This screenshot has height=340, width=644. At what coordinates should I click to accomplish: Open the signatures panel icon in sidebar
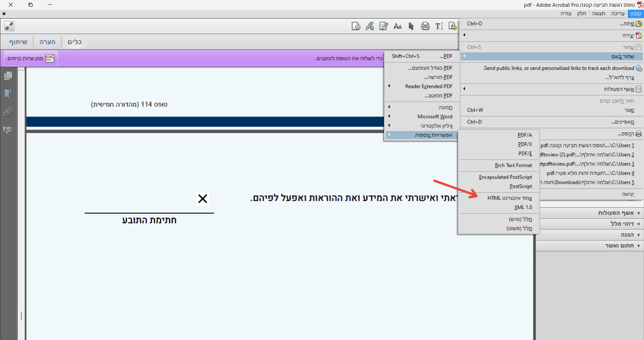(8, 130)
